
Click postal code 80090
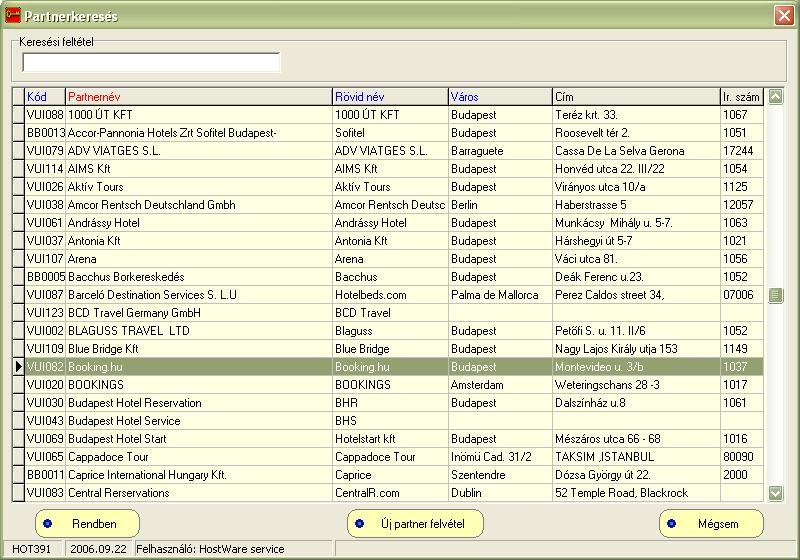[738, 457]
